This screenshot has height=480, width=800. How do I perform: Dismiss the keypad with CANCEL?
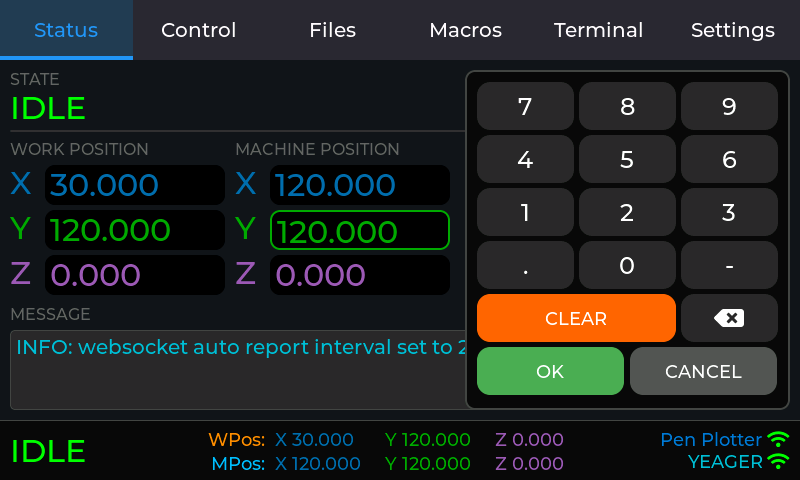[703, 371]
